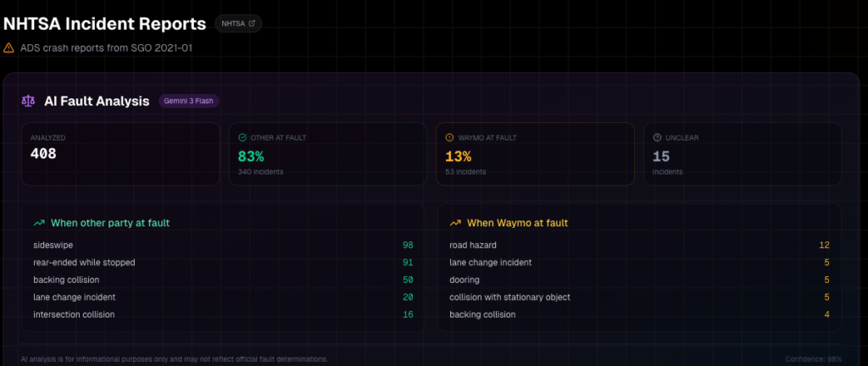Image resolution: width=868 pixels, height=366 pixels.
Task: Click the external link icon in NHTSA badge
Action: tap(252, 25)
